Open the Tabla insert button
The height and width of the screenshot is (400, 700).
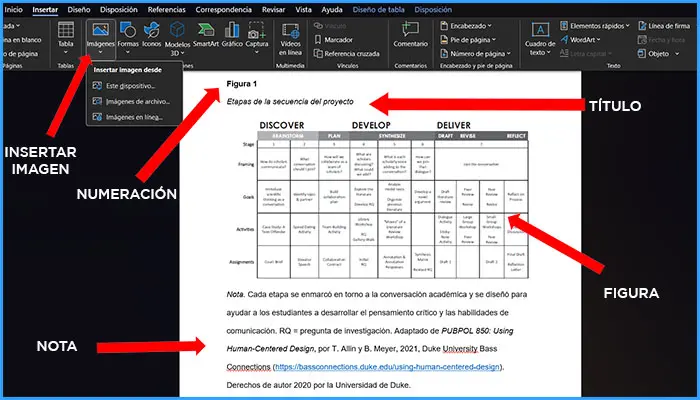coord(66,38)
